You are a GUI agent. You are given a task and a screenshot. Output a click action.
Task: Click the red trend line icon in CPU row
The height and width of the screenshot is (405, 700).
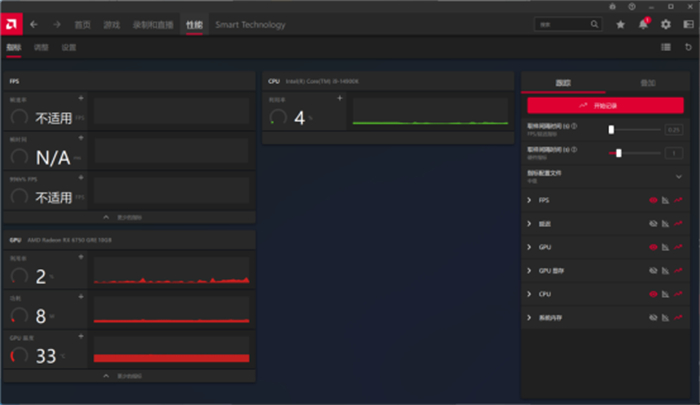[678, 294]
